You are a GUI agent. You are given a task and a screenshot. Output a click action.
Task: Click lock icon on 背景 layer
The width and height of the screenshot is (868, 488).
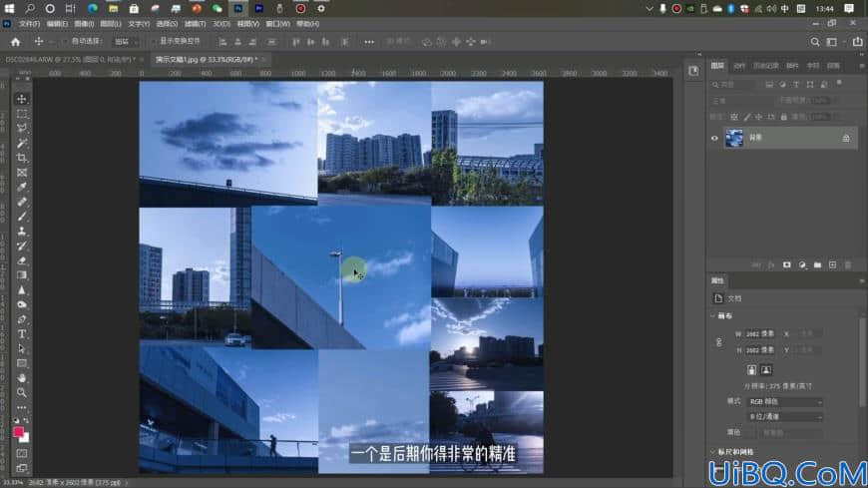click(846, 139)
